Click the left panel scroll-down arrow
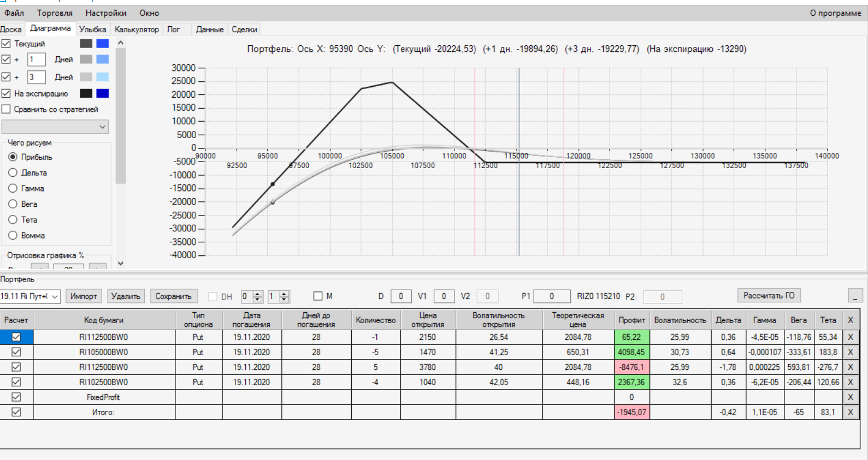The height and width of the screenshot is (460, 868). (x=121, y=263)
